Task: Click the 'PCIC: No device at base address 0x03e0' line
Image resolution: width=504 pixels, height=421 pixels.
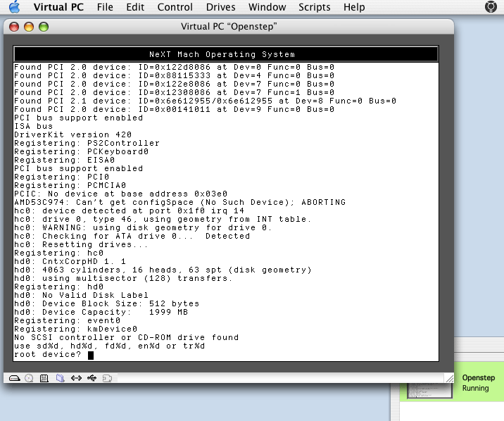Action: [x=120, y=194]
